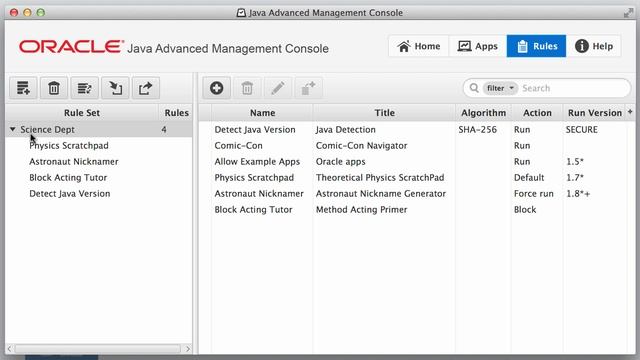The height and width of the screenshot is (360, 640).
Task: Click the Method Acting Primer title
Action: 361,209
